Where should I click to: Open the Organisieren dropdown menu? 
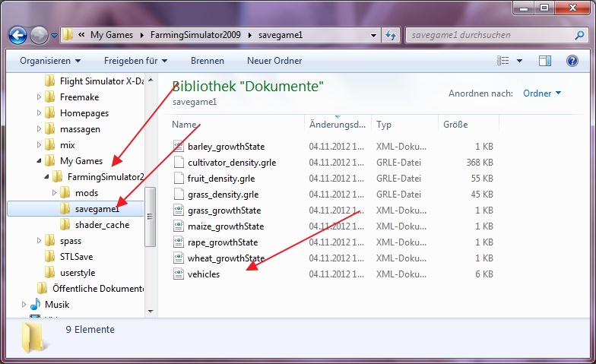(x=50, y=61)
